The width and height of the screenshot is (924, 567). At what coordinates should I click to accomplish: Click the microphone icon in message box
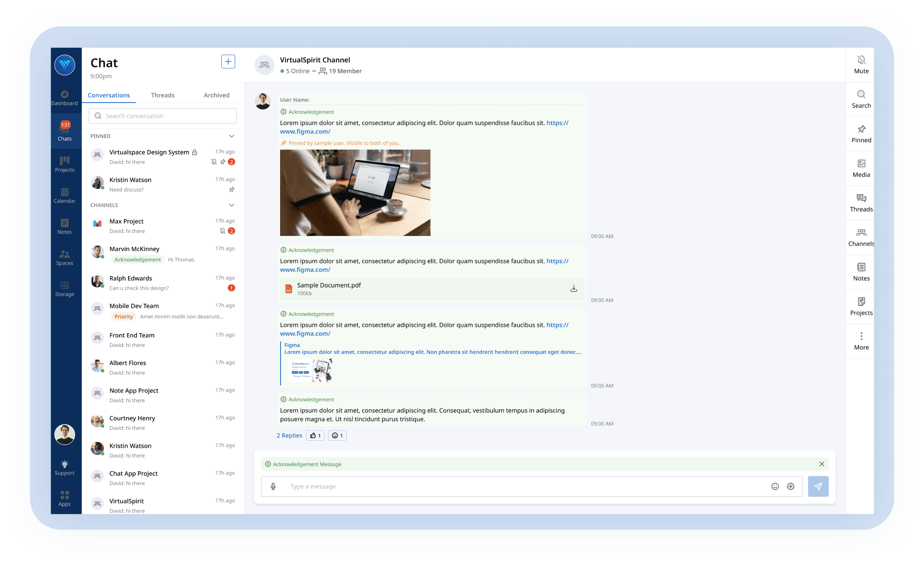[x=273, y=486]
